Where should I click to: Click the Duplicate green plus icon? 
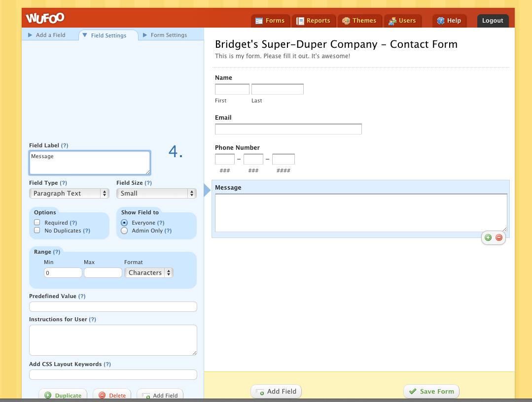tap(48, 395)
